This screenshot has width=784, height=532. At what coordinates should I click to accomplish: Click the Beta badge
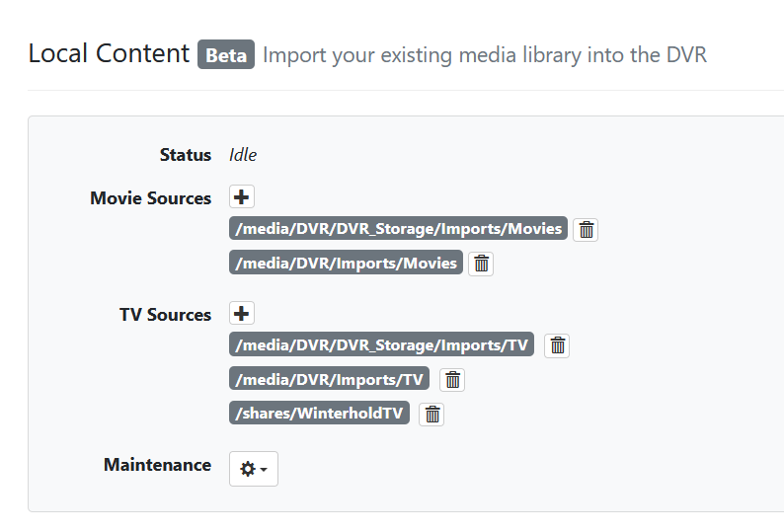(x=226, y=54)
